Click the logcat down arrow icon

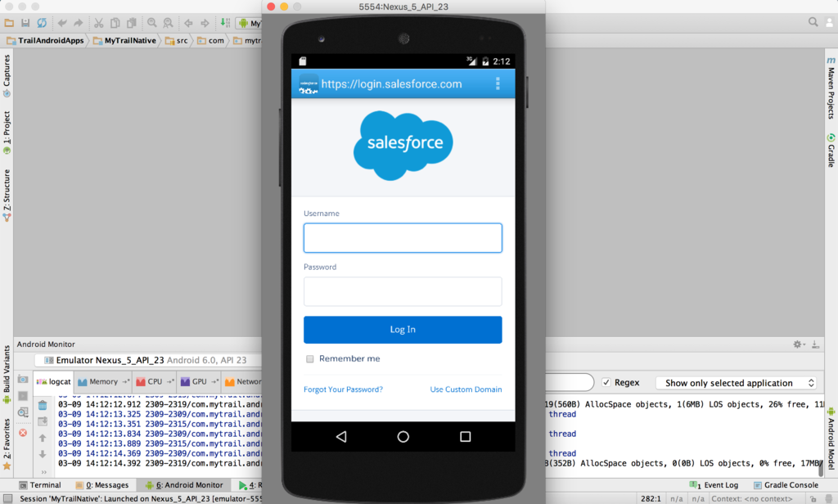pyautogui.click(x=43, y=454)
